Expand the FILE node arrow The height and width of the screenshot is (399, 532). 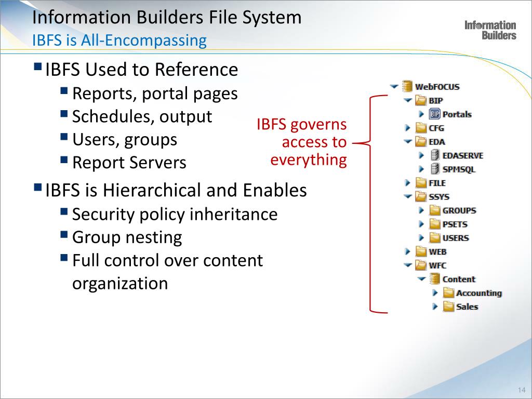408,183
